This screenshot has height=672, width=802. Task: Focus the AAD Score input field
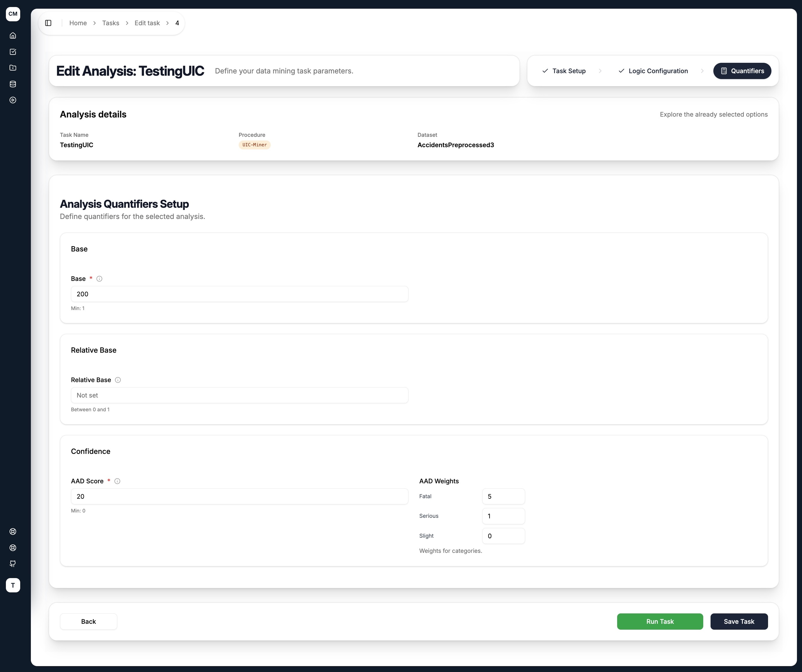tap(240, 497)
